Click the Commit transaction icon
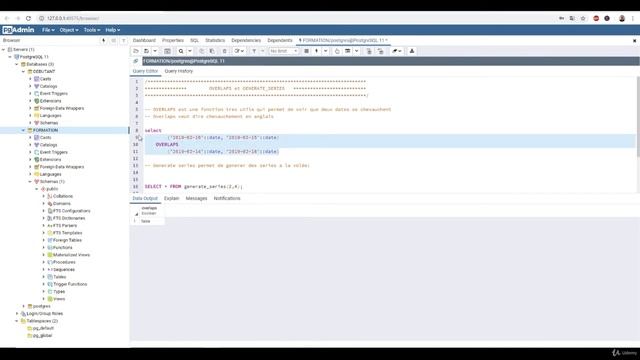 pyautogui.click(x=369, y=51)
